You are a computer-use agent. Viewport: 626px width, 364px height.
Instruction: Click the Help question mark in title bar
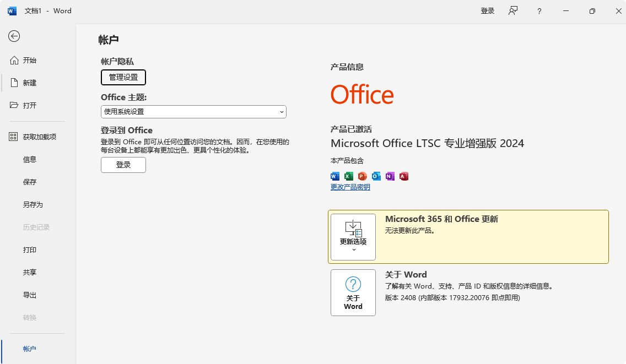point(539,11)
